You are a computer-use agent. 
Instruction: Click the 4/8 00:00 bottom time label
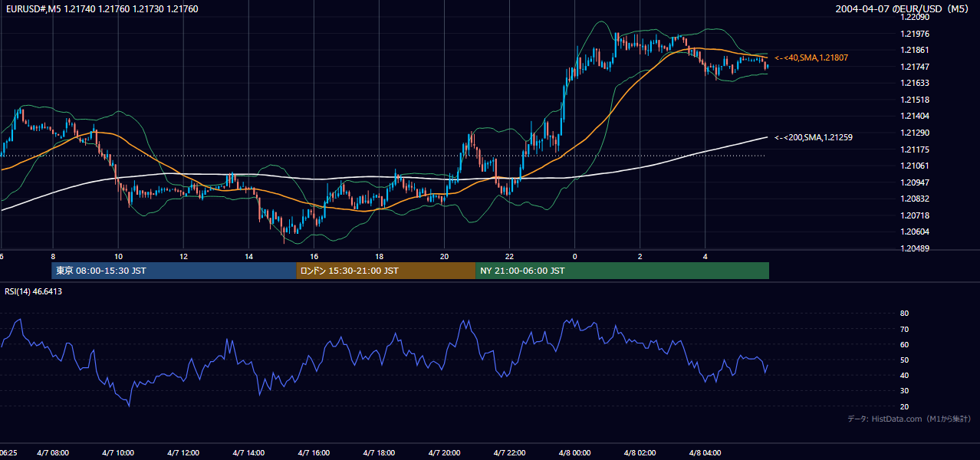[574, 453]
